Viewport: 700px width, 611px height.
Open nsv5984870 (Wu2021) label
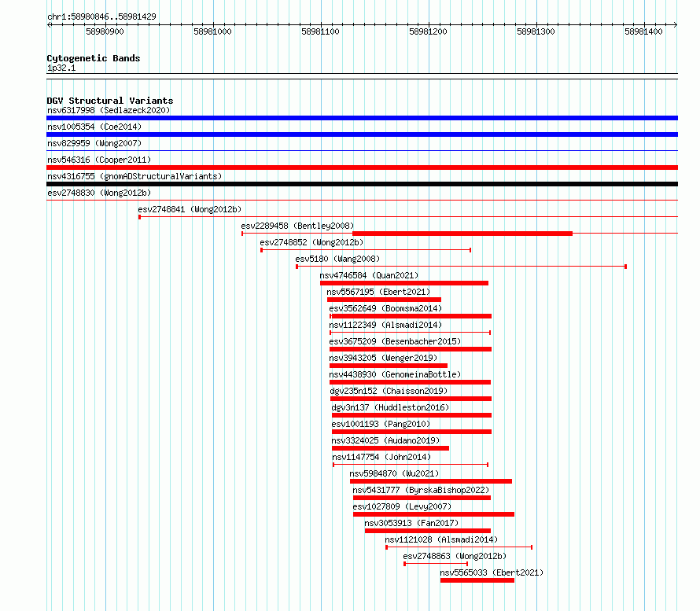pyautogui.click(x=394, y=473)
